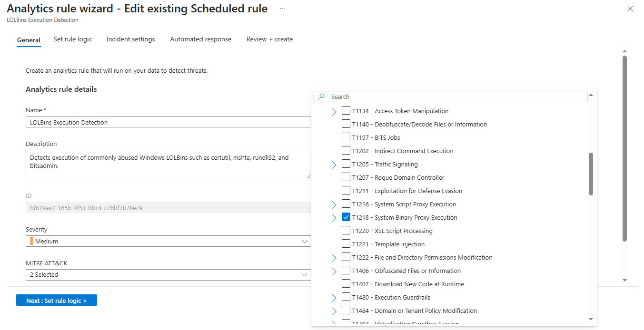Close the analytics rule wizard
Image resolution: width=644 pixels, height=330 pixels.
click(x=630, y=9)
